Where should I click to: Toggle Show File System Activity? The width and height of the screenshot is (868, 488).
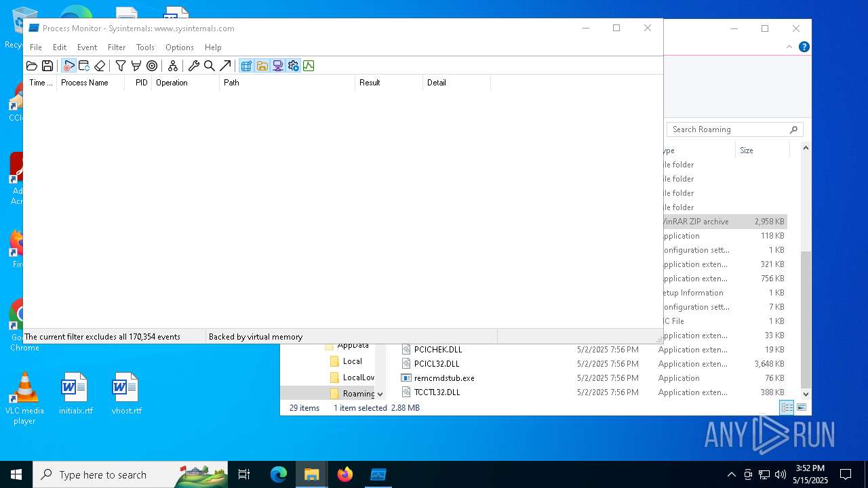262,66
